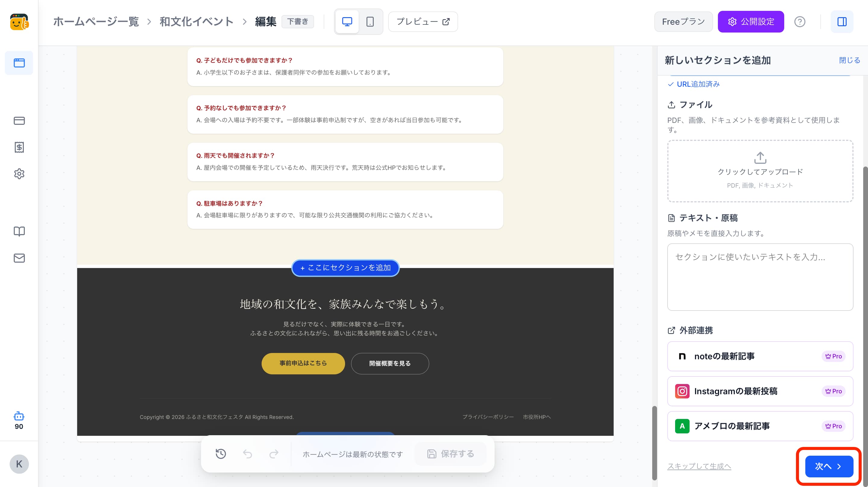Toggle the right side panel layout icon
868x487 pixels.
(x=842, y=22)
